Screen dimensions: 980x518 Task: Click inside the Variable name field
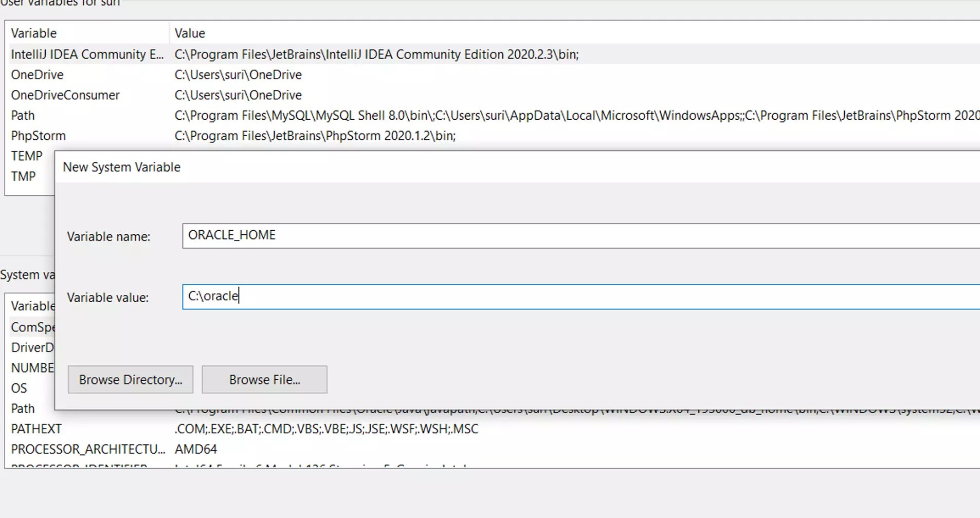(x=360, y=236)
